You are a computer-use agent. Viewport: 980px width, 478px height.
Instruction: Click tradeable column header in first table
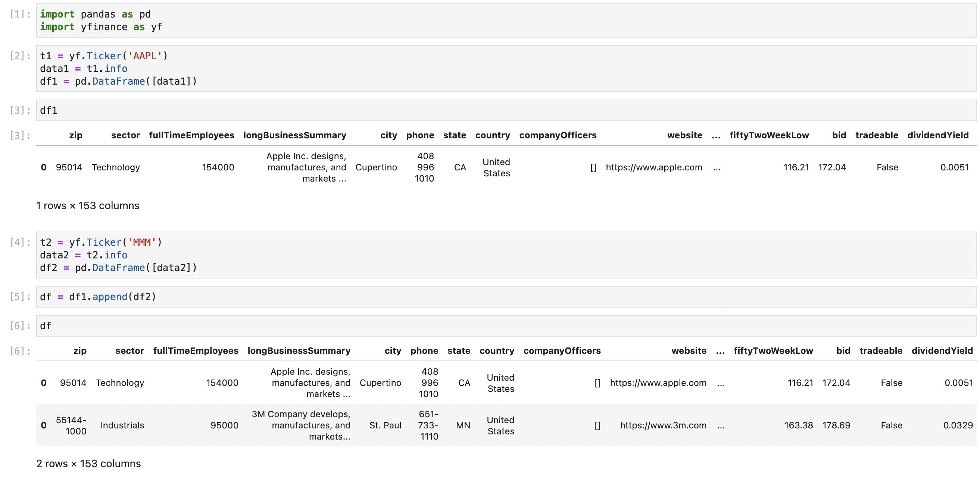[877, 135]
